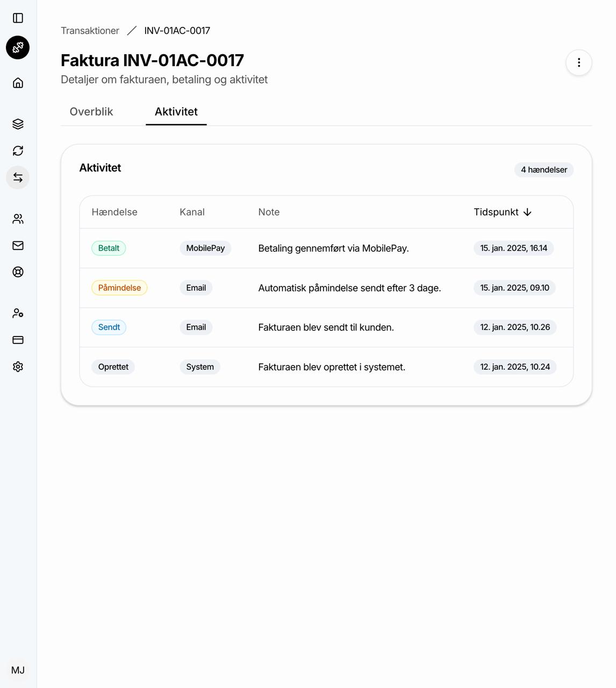Screen dimensions: 616x688
Task: Select the user settings icon in the sidebar
Action: pyautogui.click(x=18, y=313)
